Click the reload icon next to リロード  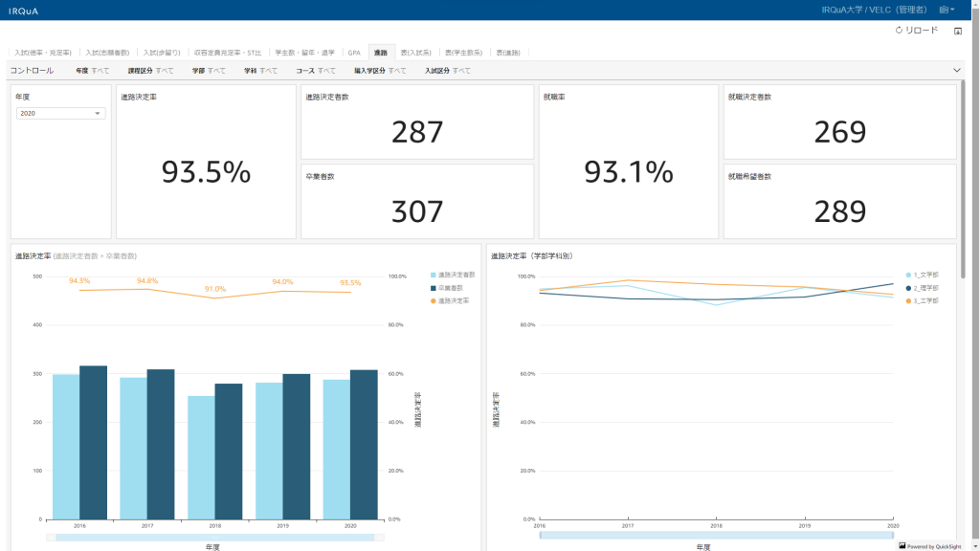899,31
